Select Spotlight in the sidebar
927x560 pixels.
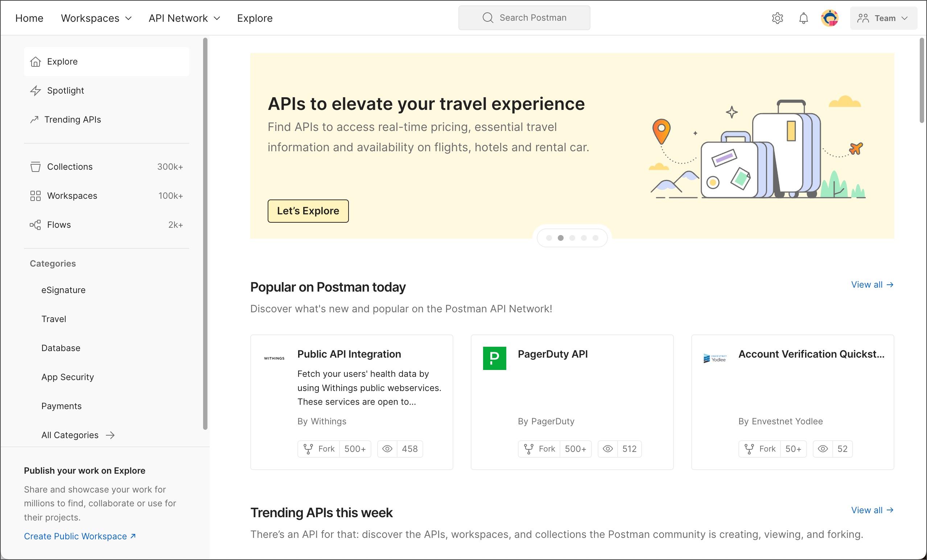107,90
